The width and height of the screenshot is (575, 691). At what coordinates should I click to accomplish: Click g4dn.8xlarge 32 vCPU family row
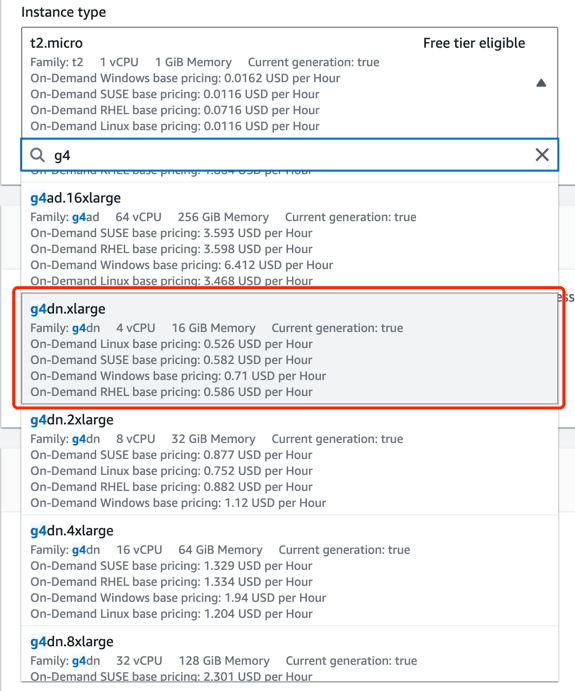tap(223, 661)
